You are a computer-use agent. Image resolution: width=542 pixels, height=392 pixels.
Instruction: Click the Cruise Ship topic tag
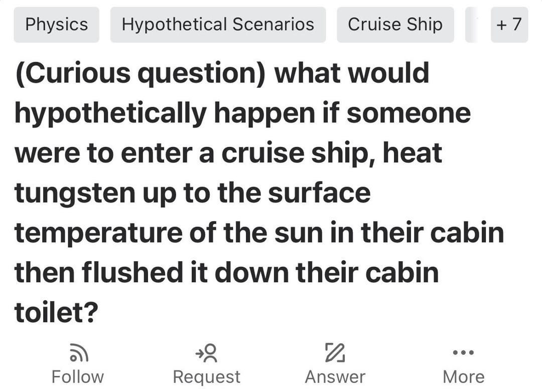(x=395, y=24)
